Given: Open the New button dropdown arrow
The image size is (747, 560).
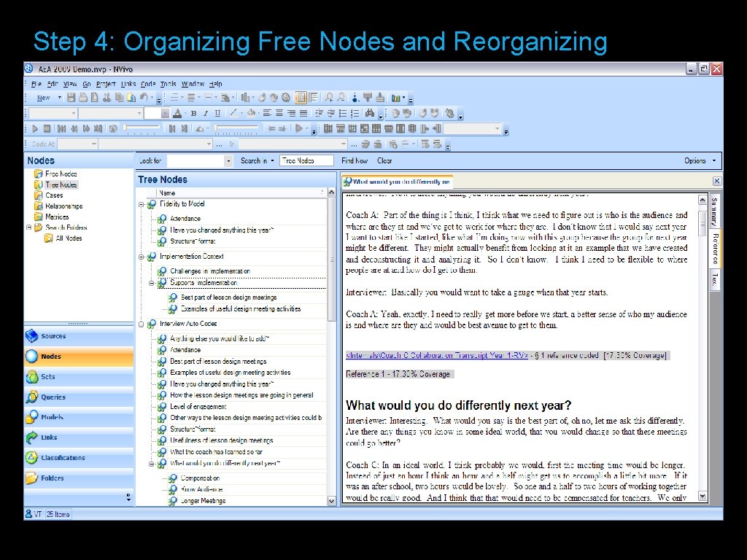Looking at the screenshot, I should point(60,98).
